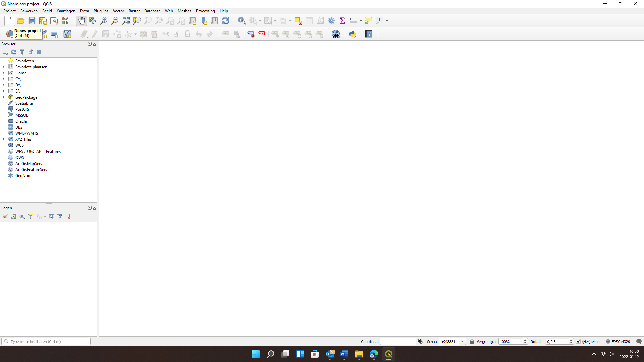Click the EPSG:4326 CRS button

pos(618,342)
